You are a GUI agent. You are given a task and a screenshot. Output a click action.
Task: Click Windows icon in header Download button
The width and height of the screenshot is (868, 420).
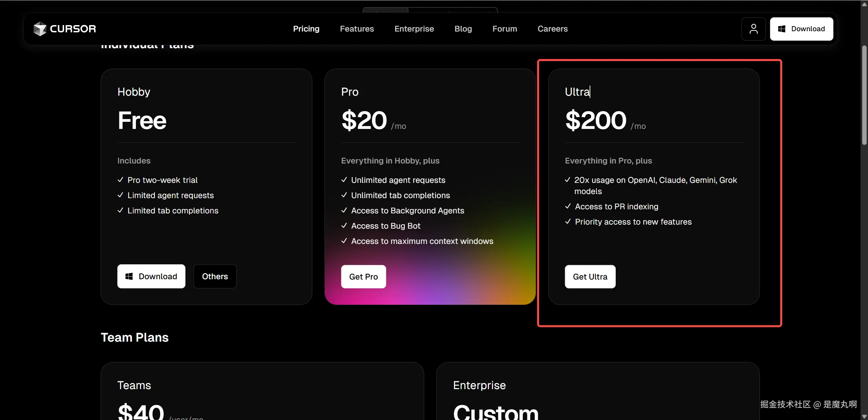coord(782,29)
